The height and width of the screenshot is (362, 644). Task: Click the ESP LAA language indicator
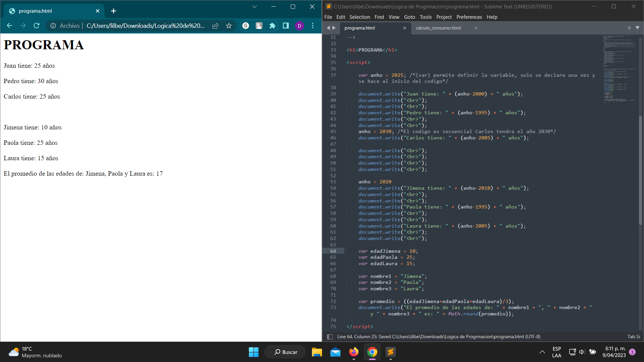[x=556, y=352]
